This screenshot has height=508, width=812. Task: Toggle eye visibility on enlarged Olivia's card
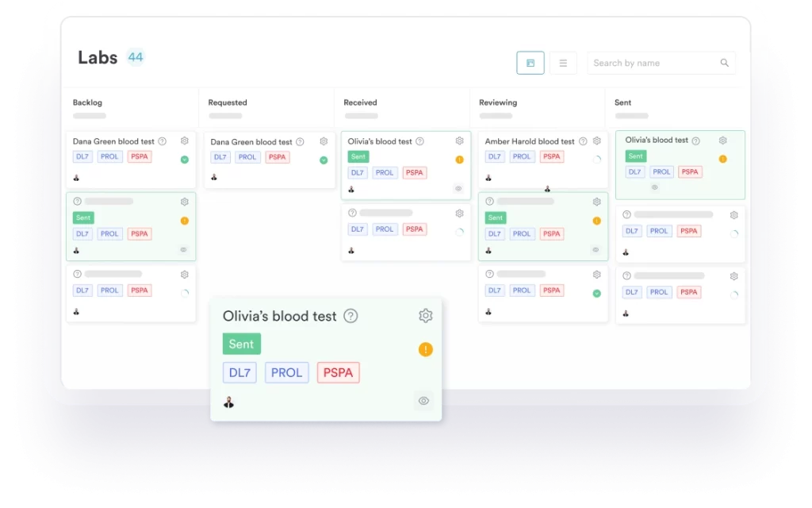tap(423, 401)
